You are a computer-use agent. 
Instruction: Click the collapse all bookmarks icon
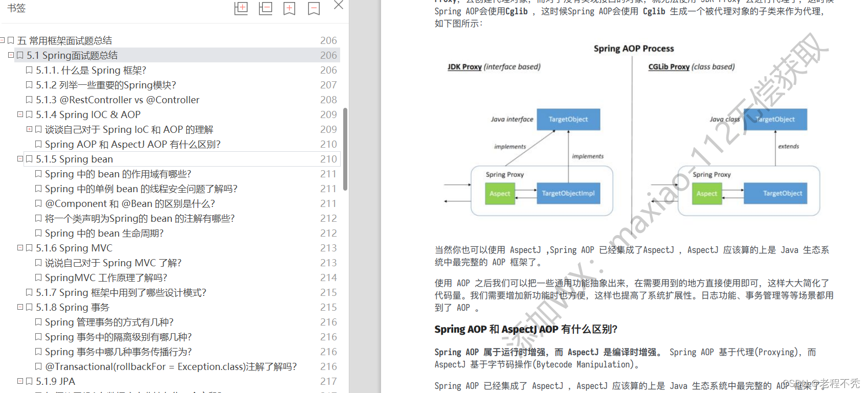(265, 8)
